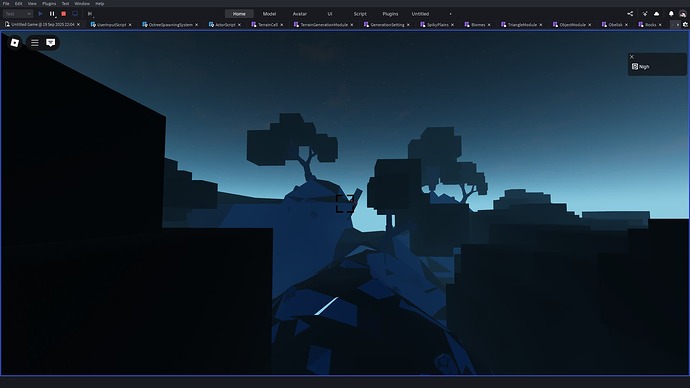690x388 pixels.
Task: Open the Help menu
Action: point(100,4)
